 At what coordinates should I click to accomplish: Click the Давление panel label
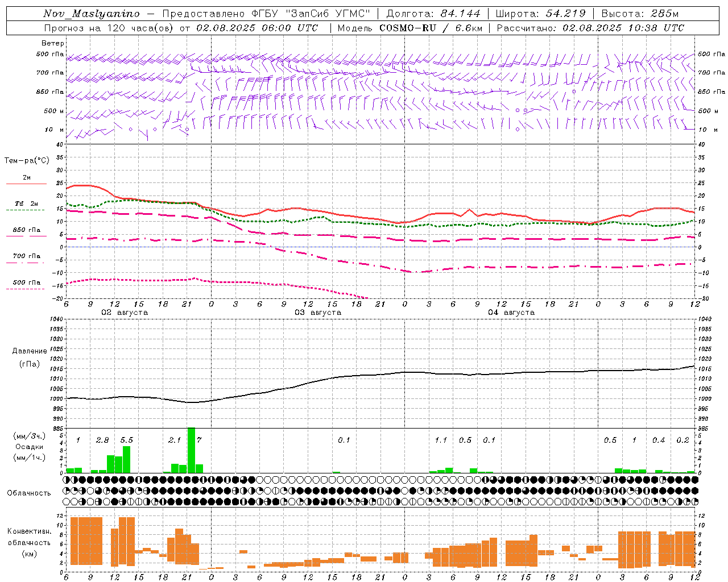click(30, 351)
